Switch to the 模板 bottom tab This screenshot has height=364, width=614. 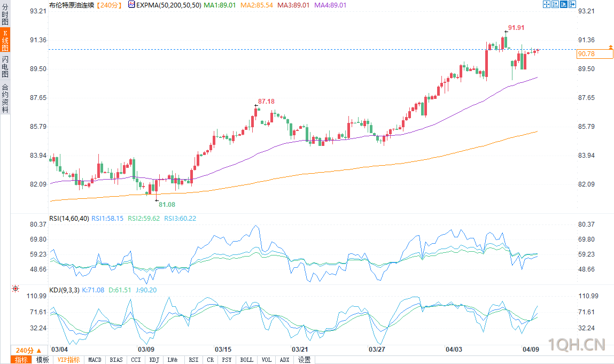(x=42, y=360)
